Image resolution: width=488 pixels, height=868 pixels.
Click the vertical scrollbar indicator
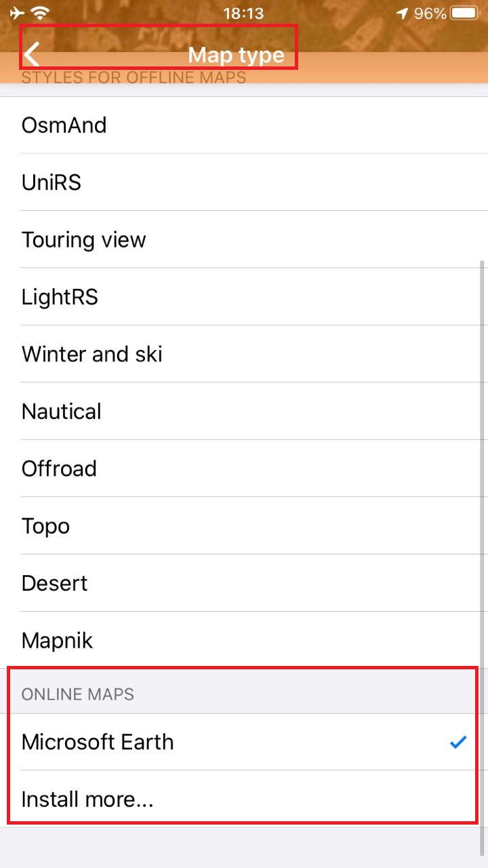482,542
